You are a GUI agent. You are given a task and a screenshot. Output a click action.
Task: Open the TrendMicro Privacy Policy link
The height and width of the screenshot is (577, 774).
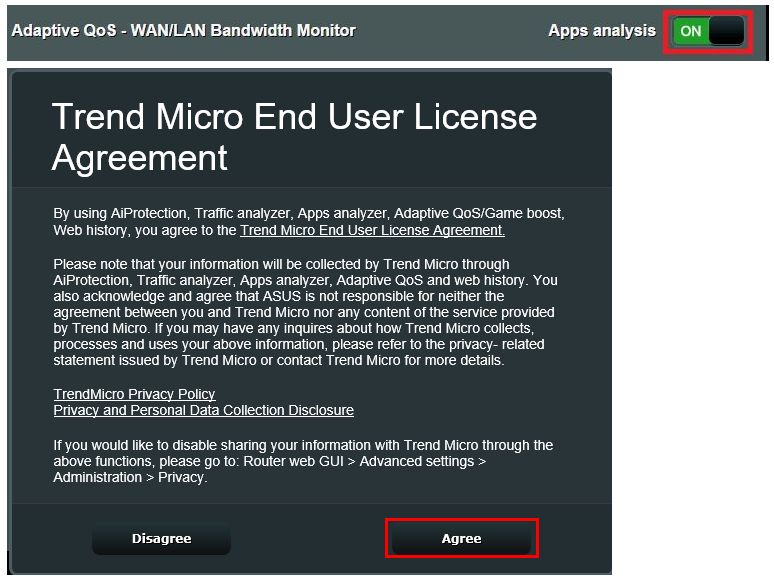coord(134,394)
